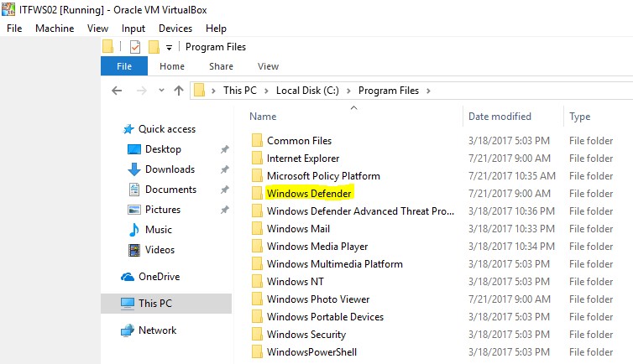The height and width of the screenshot is (364, 633).
Task: Select the Internet Explorer folder
Action: point(303,159)
